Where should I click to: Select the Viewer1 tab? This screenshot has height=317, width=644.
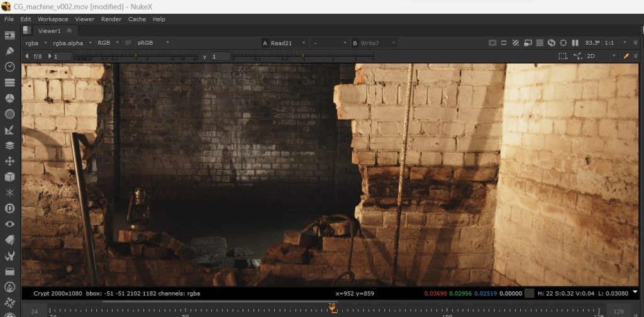pos(49,31)
